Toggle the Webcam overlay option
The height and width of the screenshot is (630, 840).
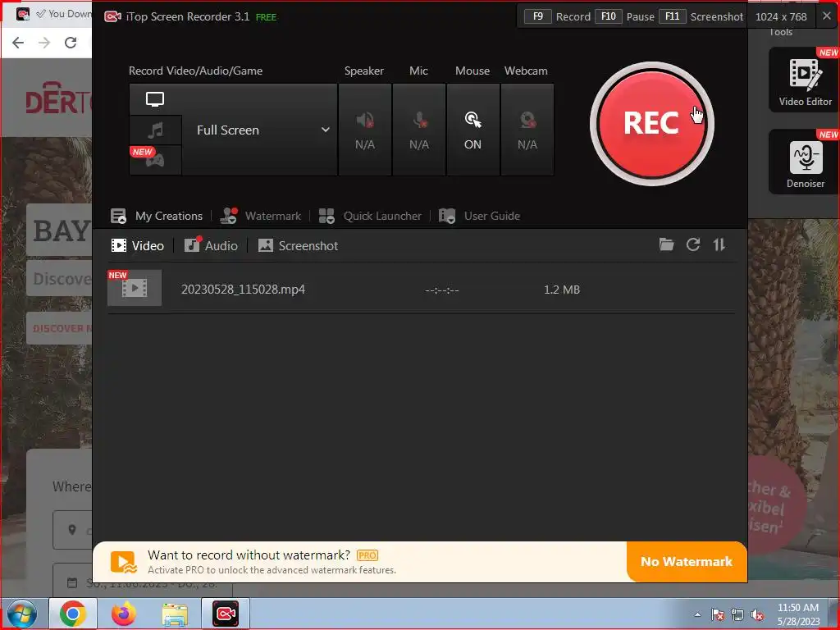[x=527, y=130]
